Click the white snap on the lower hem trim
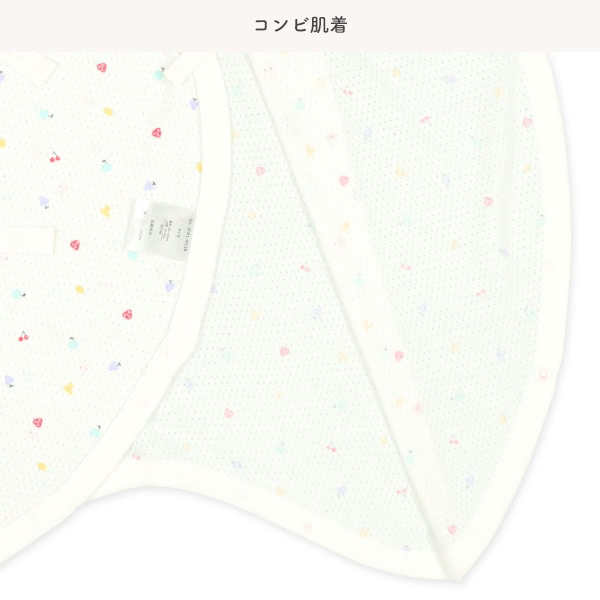This screenshot has height=600, width=600. [x=240, y=494]
